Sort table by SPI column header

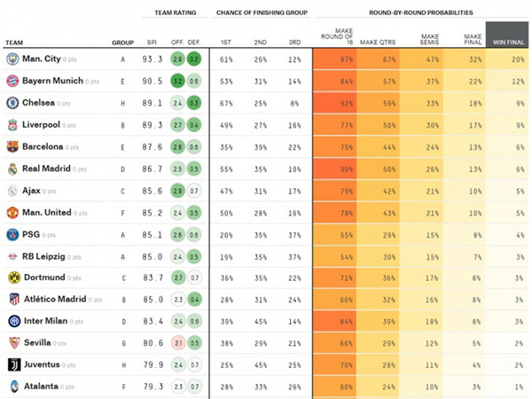coord(153,42)
